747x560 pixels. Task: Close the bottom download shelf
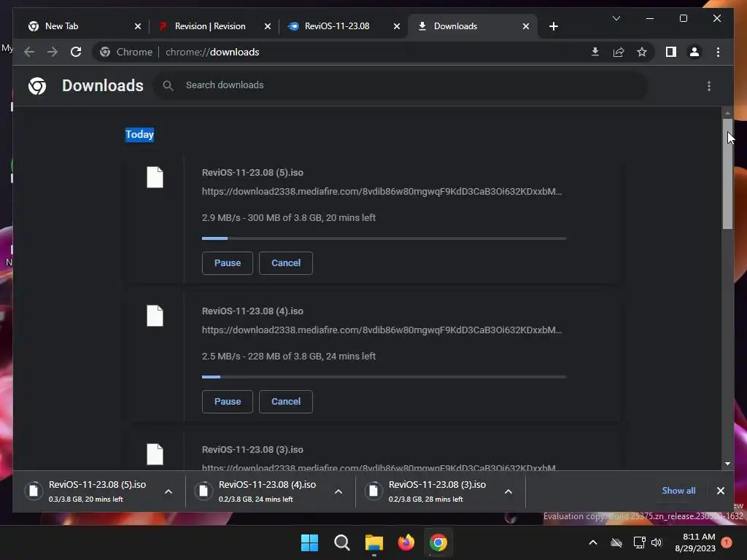(720, 491)
